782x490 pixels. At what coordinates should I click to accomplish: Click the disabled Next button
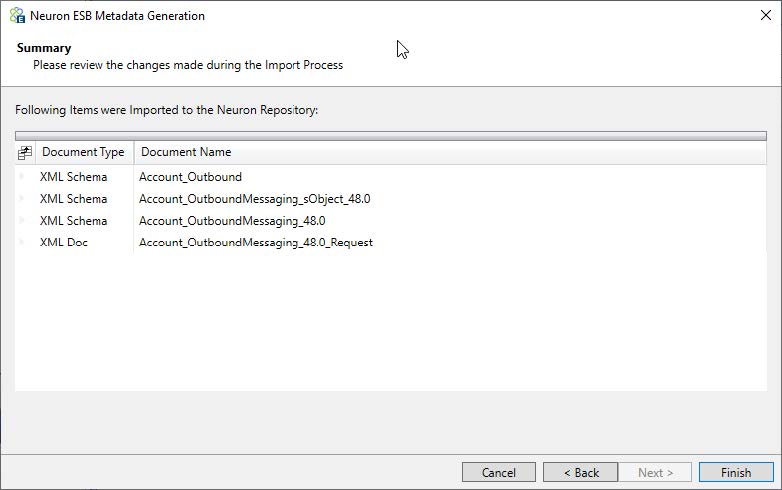(655, 472)
